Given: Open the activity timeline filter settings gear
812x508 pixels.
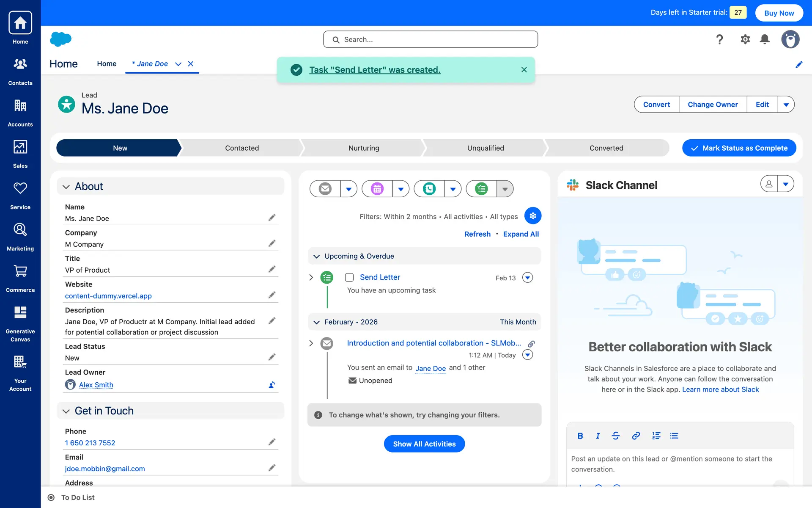Looking at the screenshot, I should [x=532, y=216].
